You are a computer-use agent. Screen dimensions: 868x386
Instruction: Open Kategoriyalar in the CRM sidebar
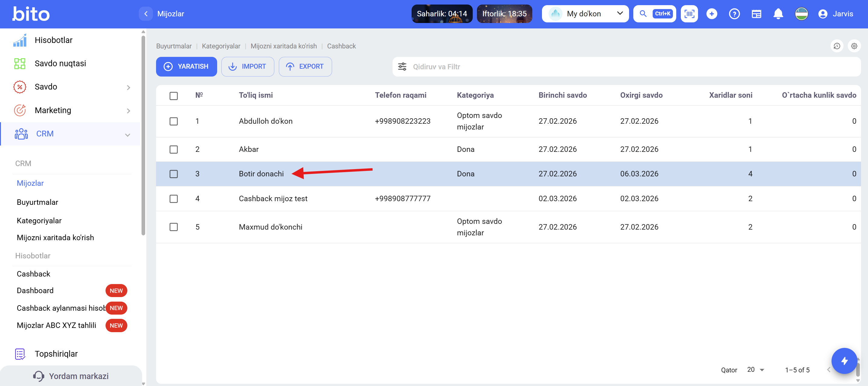tap(39, 221)
